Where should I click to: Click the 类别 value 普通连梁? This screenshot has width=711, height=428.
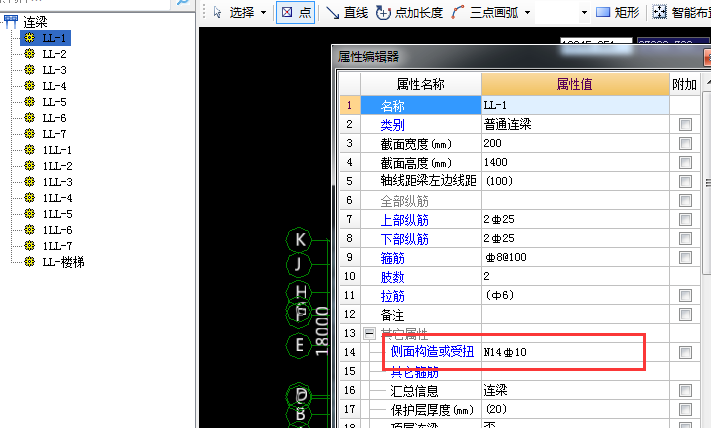tap(575, 124)
